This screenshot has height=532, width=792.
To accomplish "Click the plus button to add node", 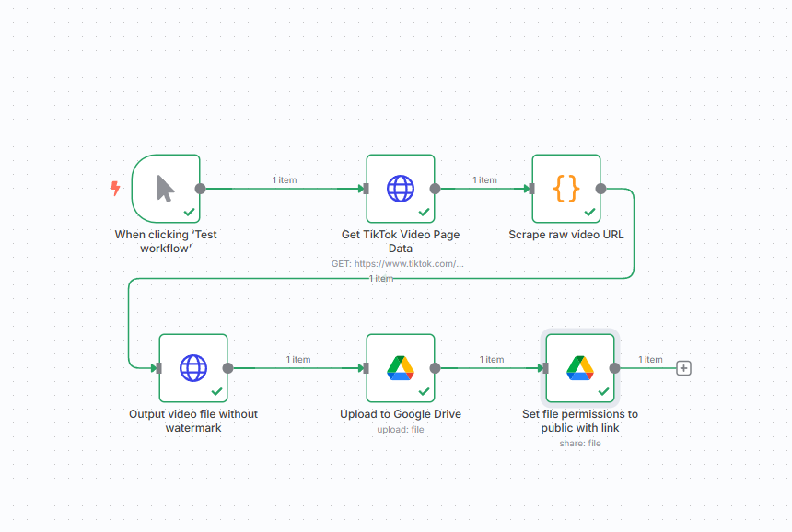I will [683, 368].
